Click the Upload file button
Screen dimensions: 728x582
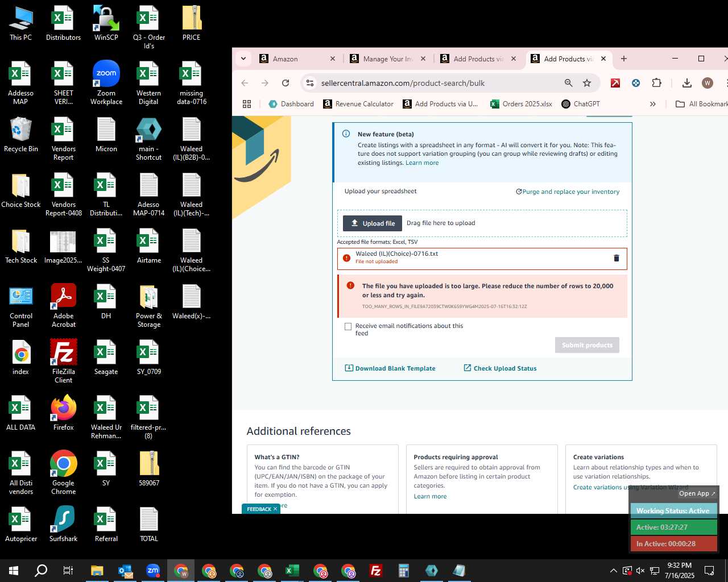pyautogui.click(x=373, y=223)
